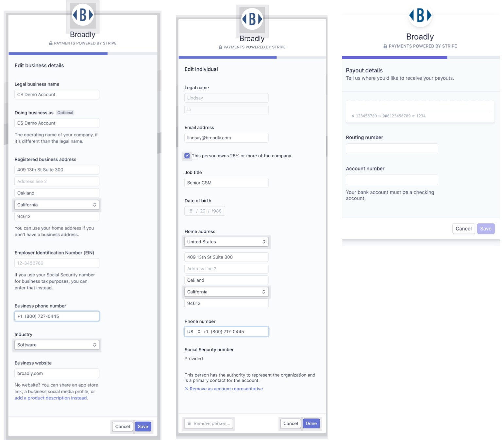Focus the Routing number field
Image resolution: width=504 pixels, height=440 pixels.
pyautogui.click(x=392, y=149)
